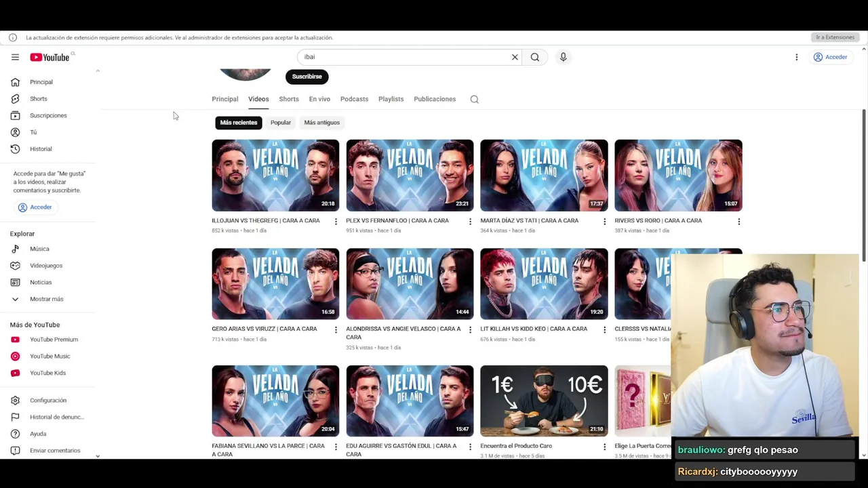
Task: Switch to the Videos tab
Action: 258,99
